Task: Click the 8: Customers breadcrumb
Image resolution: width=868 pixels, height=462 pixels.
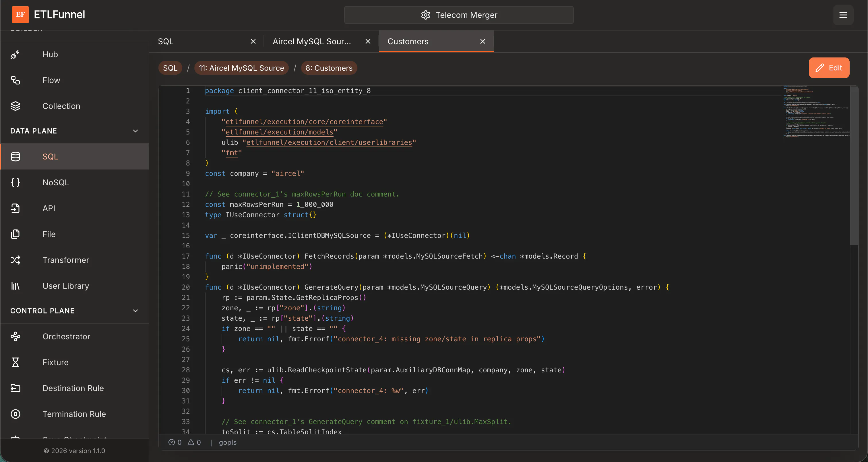Action: coord(329,68)
